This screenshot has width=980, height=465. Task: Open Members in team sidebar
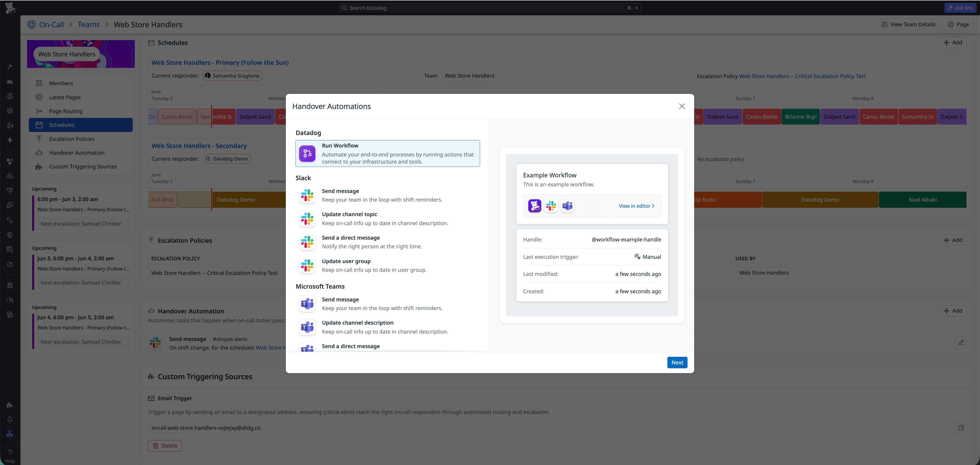coord(81,83)
